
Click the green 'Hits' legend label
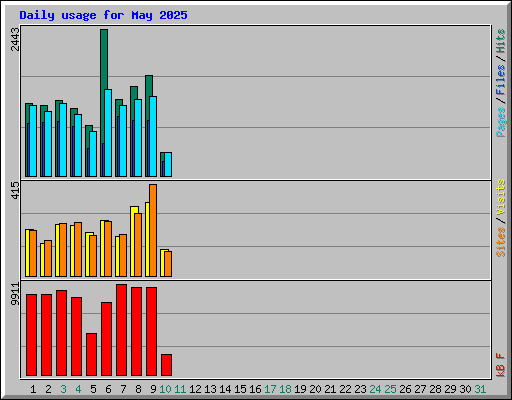(x=501, y=41)
